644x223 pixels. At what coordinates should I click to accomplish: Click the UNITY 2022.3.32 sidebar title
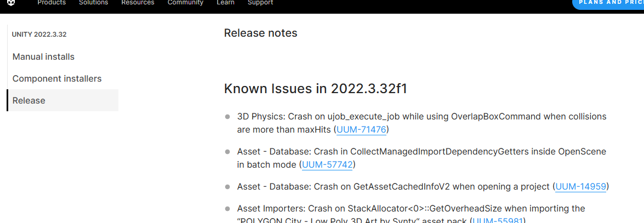click(x=39, y=35)
